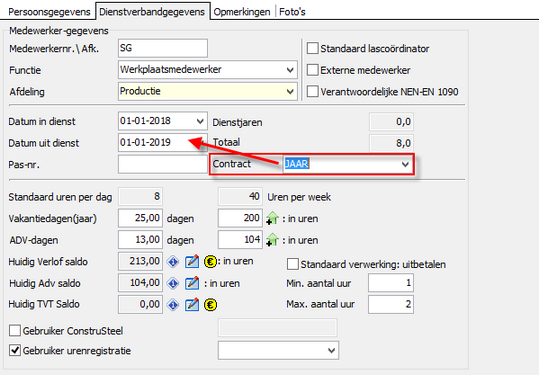
Task: Click Standaard uren per dag value 8
Action: coord(140,196)
